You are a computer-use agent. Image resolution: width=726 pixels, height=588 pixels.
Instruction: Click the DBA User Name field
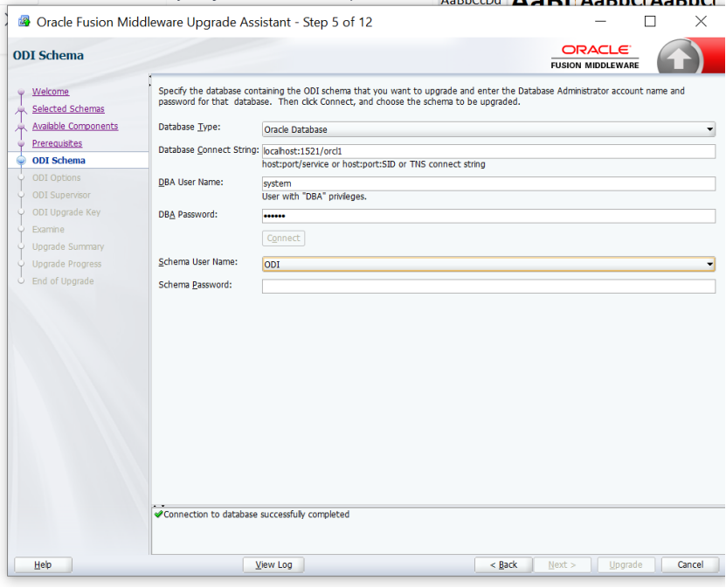tap(488, 183)
